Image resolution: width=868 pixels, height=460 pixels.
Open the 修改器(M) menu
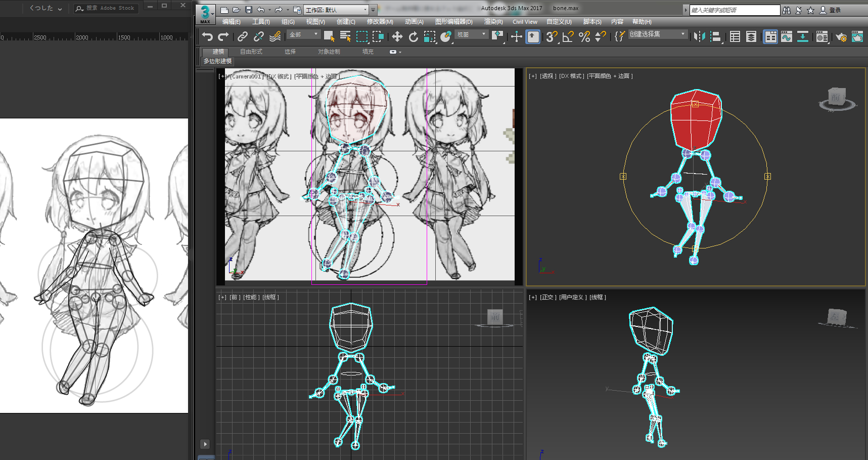[380, 22]
